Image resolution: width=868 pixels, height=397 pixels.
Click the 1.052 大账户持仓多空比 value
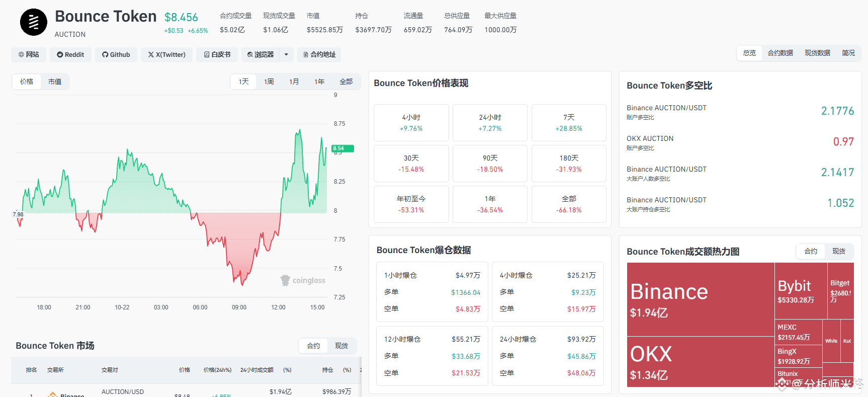[x=841, y=203]
